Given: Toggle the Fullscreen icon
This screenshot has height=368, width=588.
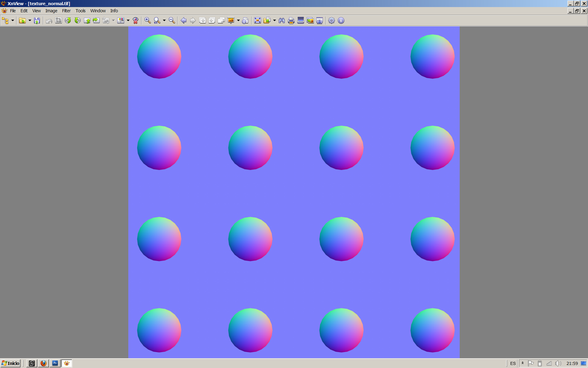Looking at the screenshot, I should click(258, 21).
